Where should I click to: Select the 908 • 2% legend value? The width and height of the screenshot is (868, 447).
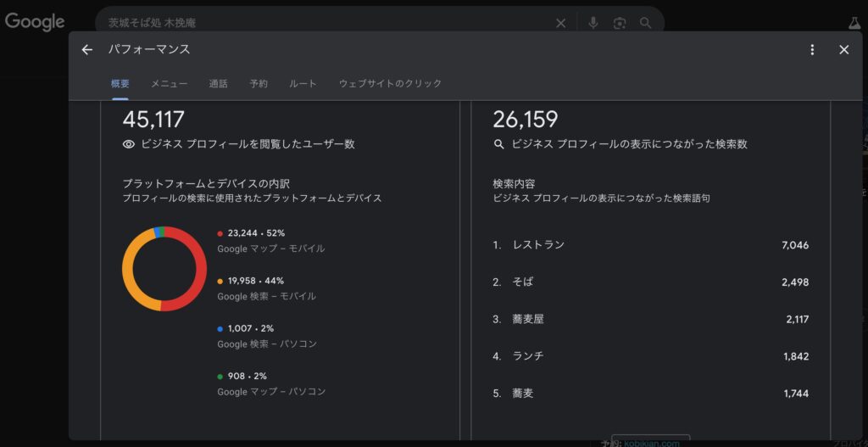pos(248,376)
